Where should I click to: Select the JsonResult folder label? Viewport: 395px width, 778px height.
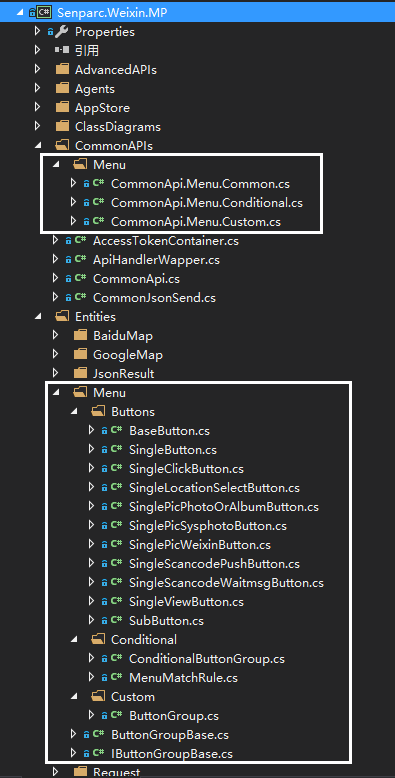click(124, 374)
